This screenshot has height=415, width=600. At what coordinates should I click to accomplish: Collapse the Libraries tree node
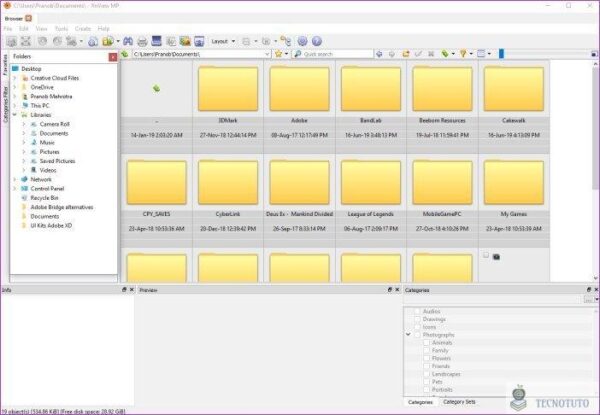15,115
